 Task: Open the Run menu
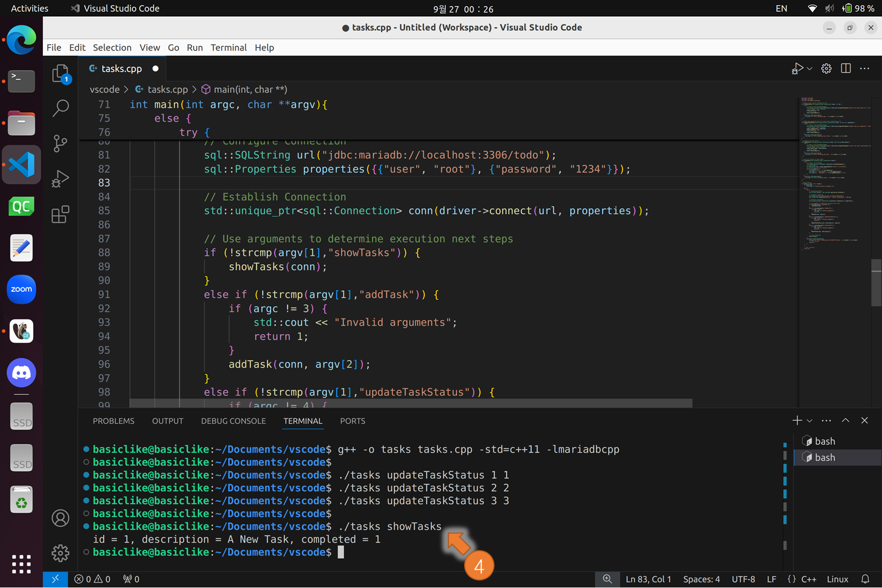tap(194, 48)
